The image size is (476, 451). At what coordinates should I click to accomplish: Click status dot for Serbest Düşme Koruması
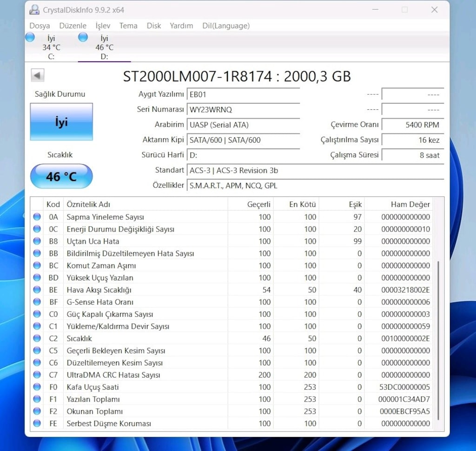pyautogui.click(x=37, y=423)
